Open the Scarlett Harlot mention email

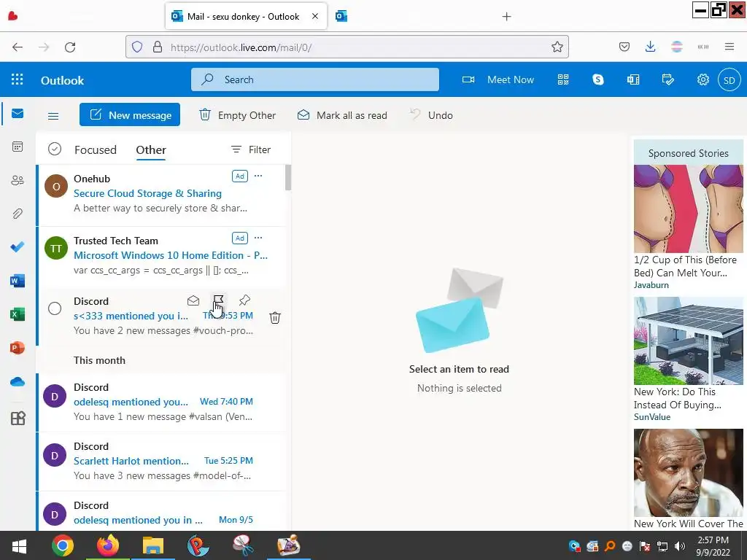[x=162, y=462]
